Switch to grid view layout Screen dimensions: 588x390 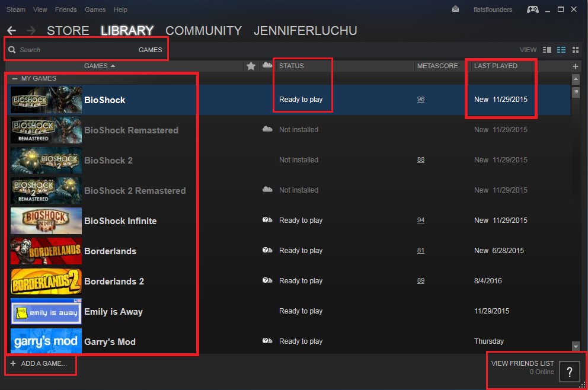[576, 50]
